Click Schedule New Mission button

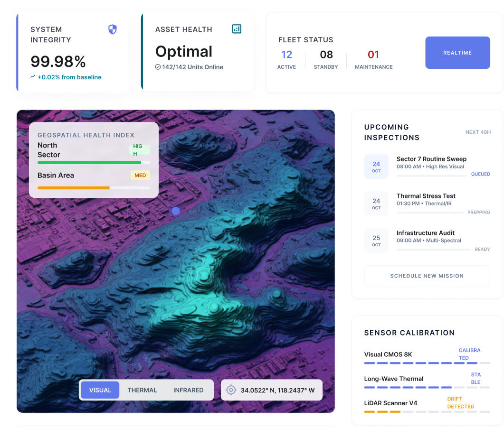click(427, 276)
